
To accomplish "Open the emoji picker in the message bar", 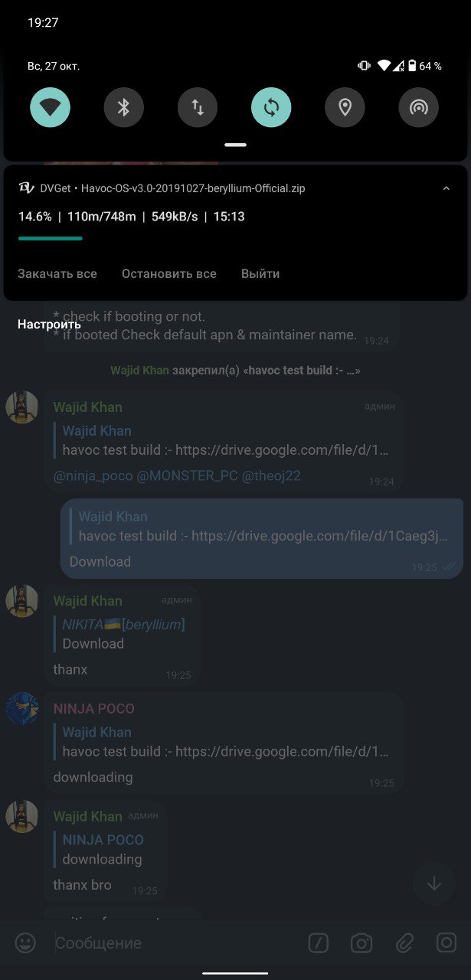I will click(25, 942).
